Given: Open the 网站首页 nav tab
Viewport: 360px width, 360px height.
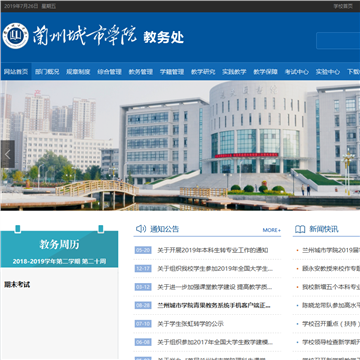Looking at the screenshot, I should (x=16, y=72).
